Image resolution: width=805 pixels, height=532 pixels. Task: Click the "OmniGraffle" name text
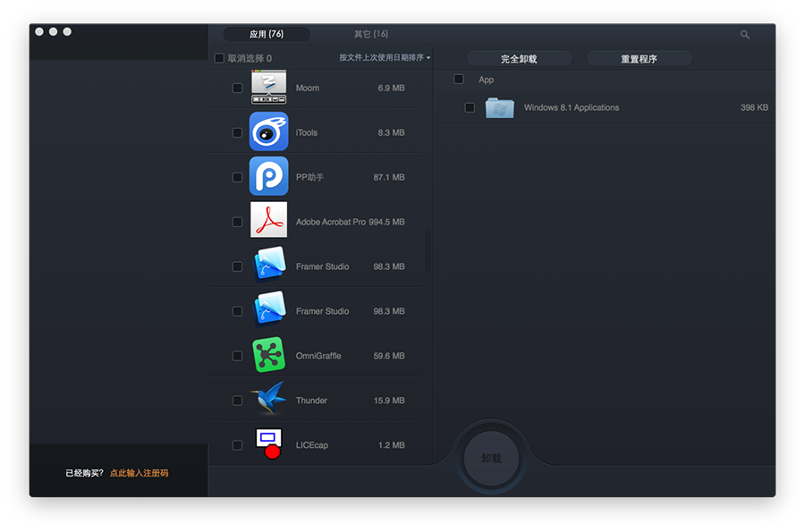(x=318, y=356)
